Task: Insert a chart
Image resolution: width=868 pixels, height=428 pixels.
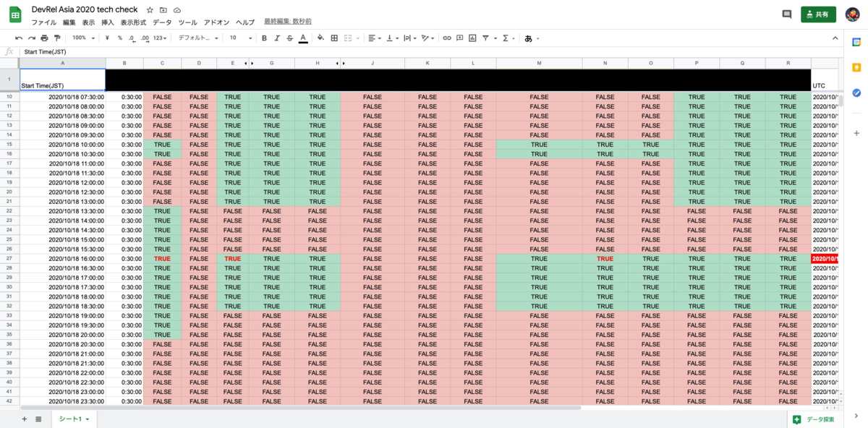Action: [x=472, y=38]
